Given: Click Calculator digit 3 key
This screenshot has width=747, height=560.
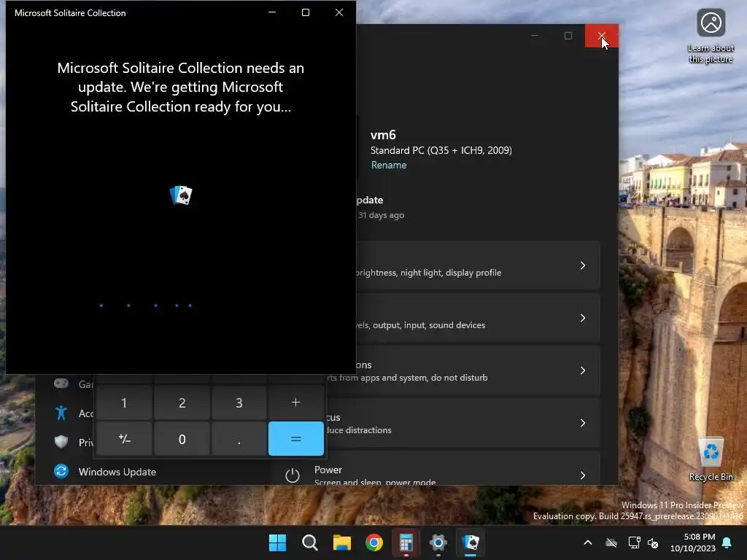Looking at the screenshot, I should coord(239,402).
